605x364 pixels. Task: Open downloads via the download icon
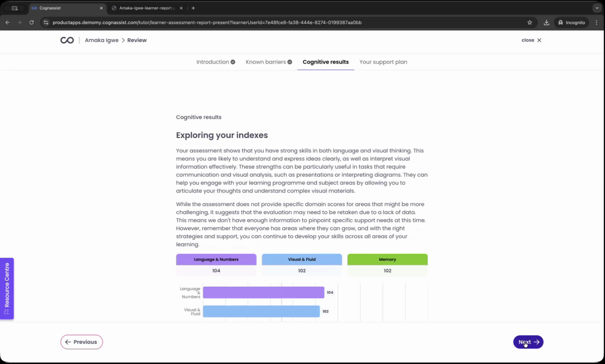point(546,22)
